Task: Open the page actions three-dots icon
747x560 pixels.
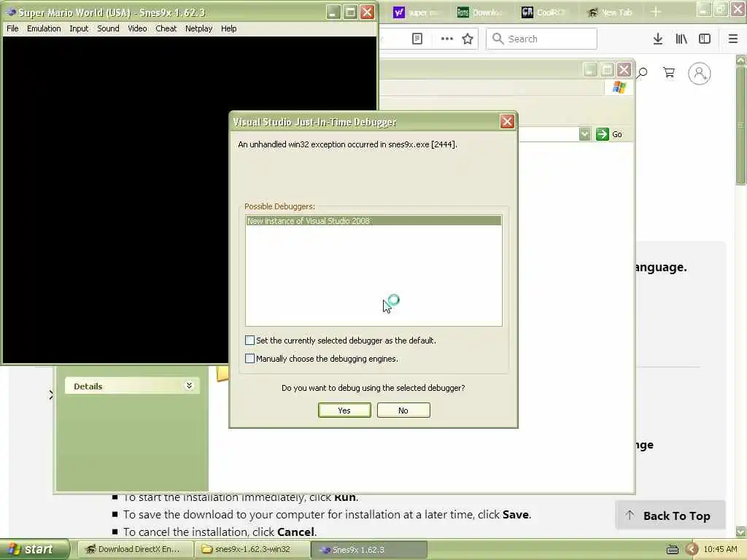Action: pos(447,39)
